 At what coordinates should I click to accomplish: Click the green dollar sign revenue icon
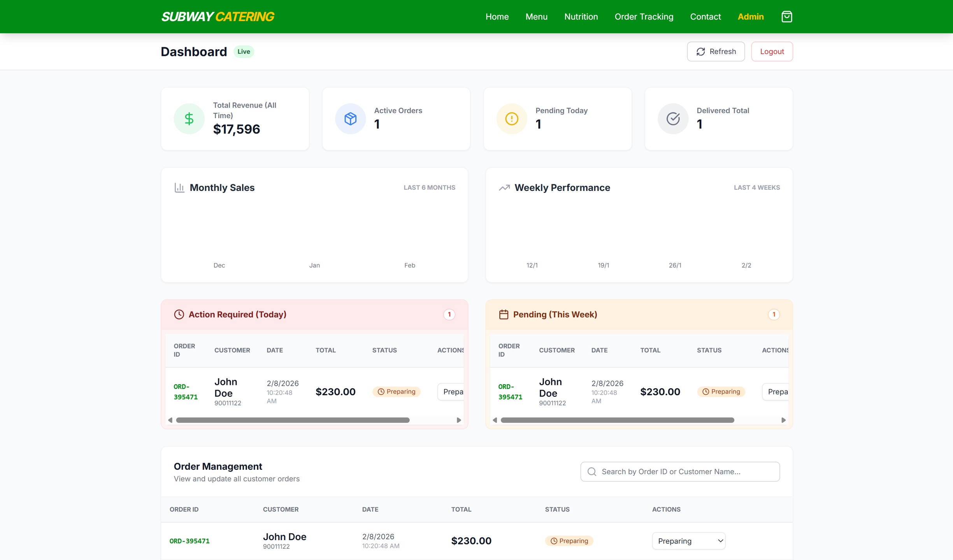[189, 119]
